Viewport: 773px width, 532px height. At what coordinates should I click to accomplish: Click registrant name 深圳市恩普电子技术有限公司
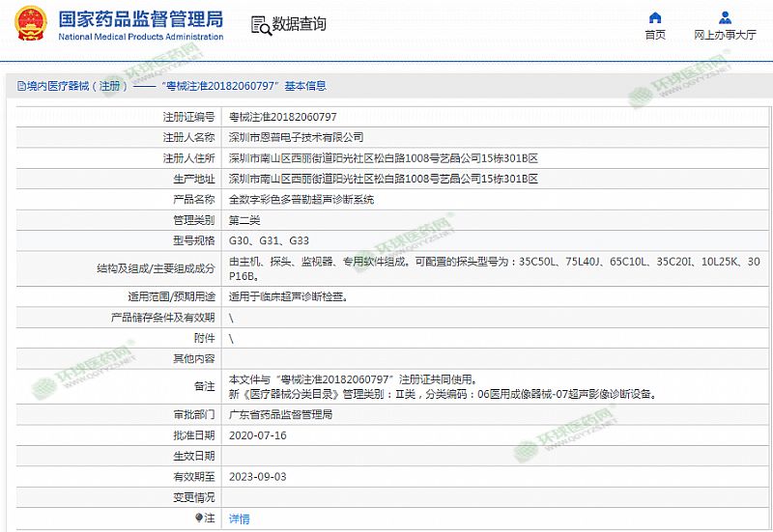tap(296, 137)
